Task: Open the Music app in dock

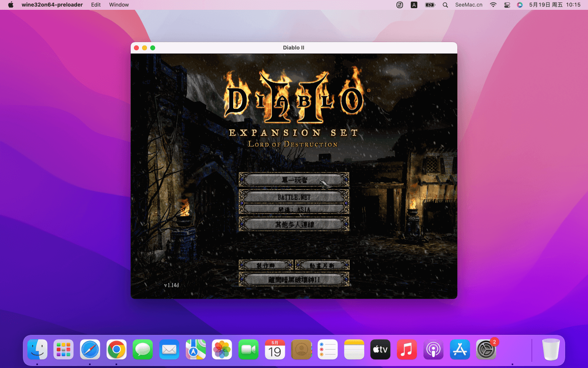Action: [x=407, y=350]
